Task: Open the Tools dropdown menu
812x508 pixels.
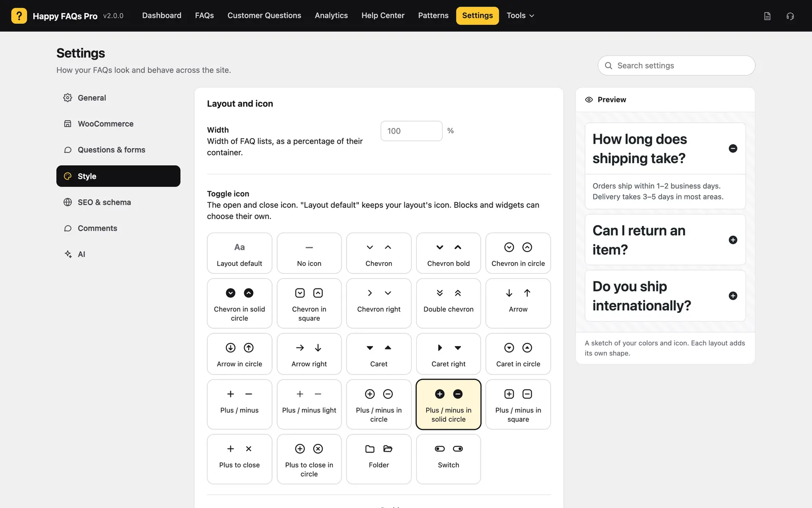Action: [520, 16]
